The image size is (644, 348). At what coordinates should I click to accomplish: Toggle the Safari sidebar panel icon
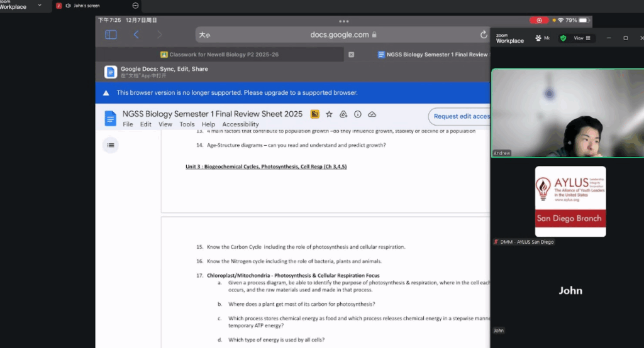pyautogui.click(x=111, y=35)
